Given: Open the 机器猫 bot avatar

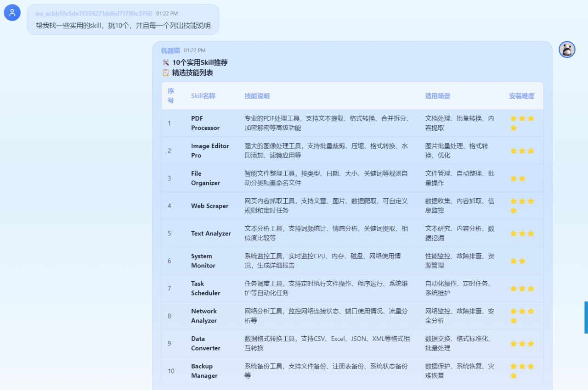Looking at the screenshot, I should pyautogui.click(x=567, y=49).
